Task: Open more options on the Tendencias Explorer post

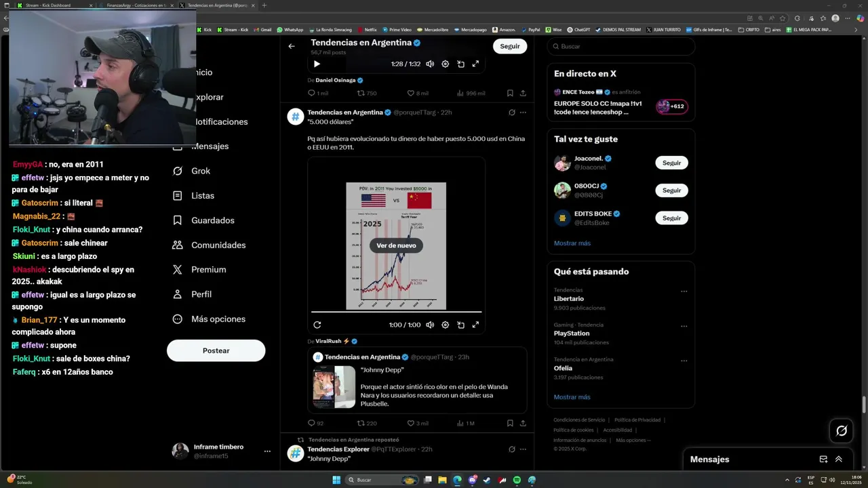Action: pyautogui.click(x=523, y=449)
